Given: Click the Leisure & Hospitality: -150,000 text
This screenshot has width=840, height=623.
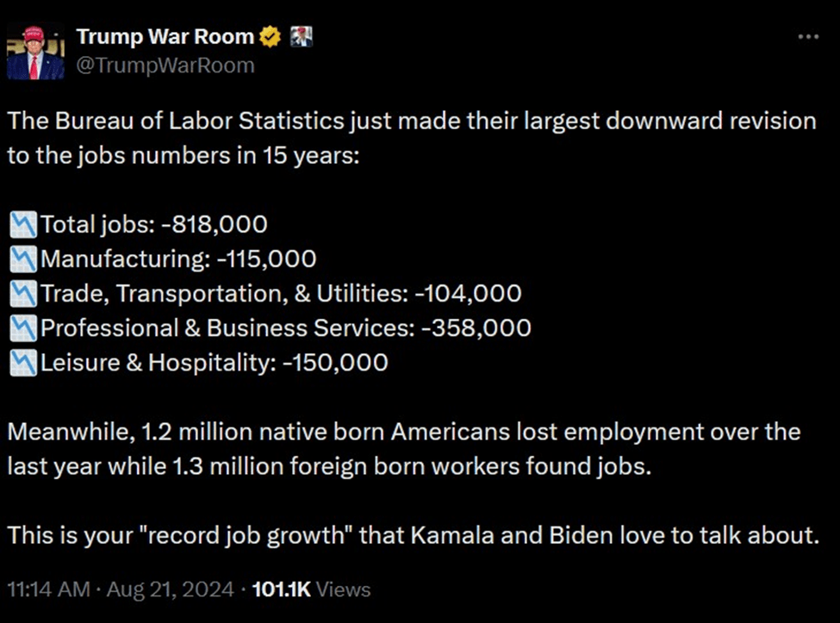Looking at the screenshot, I should click(x=214, y=362).
